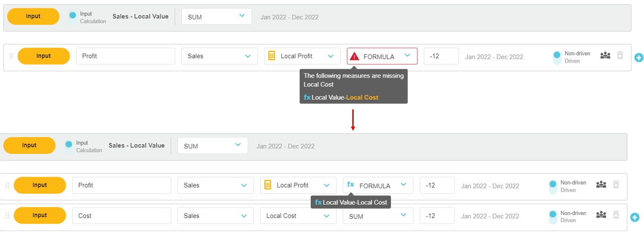The height and width of the screenshot is (232, 644).
Task: Add a row with the plus icon beside Cost
Action: [x=635, y=217]
